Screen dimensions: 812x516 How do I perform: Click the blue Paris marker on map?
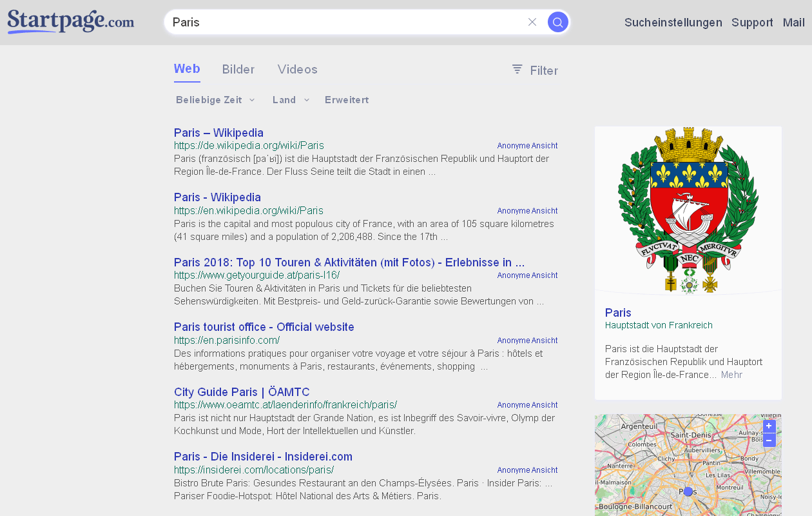click(x=688, y=491)
